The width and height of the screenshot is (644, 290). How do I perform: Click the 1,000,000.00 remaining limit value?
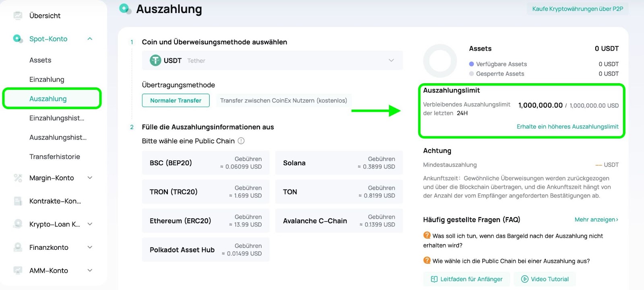pyautogui.click(x=541, y=105)
